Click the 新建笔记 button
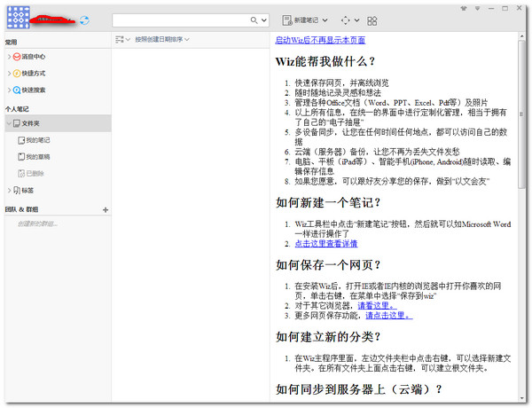The height and width of the screenshot is (408, 532). [301, 20]
